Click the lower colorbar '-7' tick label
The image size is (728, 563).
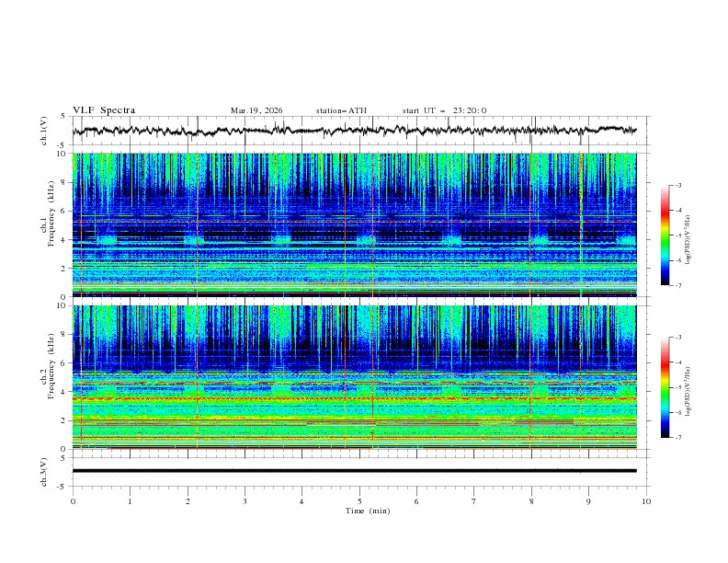[x=678, y=438]
